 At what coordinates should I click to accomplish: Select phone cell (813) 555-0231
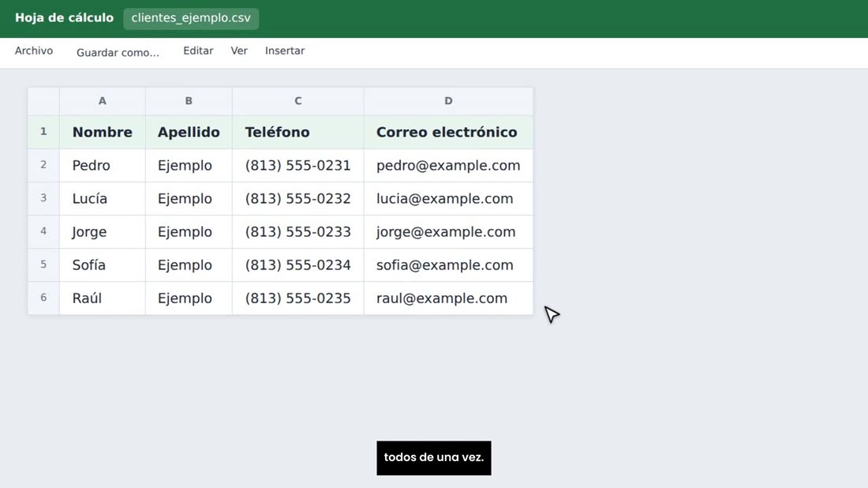pos(297,165)
